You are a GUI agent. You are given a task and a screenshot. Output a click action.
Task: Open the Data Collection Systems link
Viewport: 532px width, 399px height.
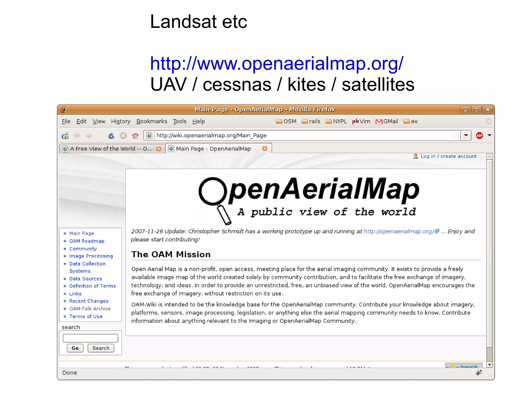[88, 267]
